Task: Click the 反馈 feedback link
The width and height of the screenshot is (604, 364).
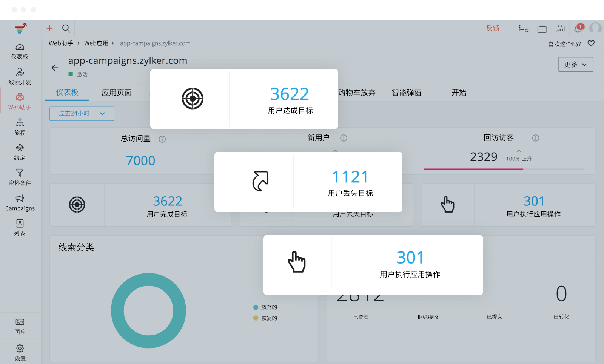Action: [x=493, y=28]
